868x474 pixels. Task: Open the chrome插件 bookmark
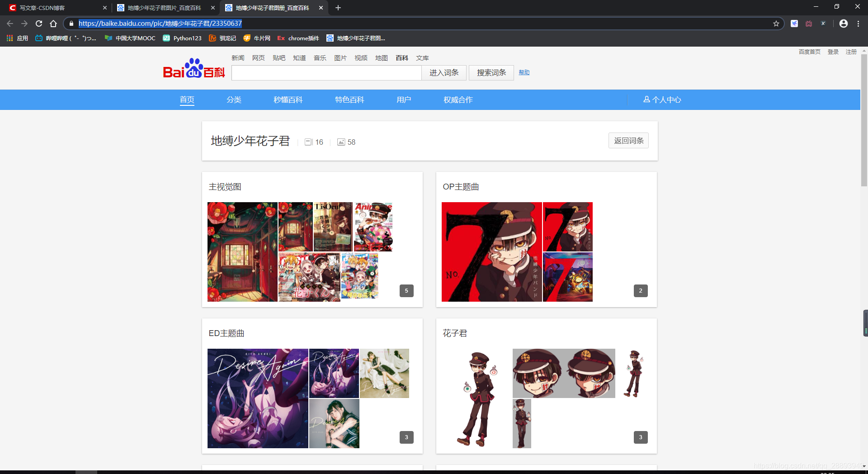point(298,38)
